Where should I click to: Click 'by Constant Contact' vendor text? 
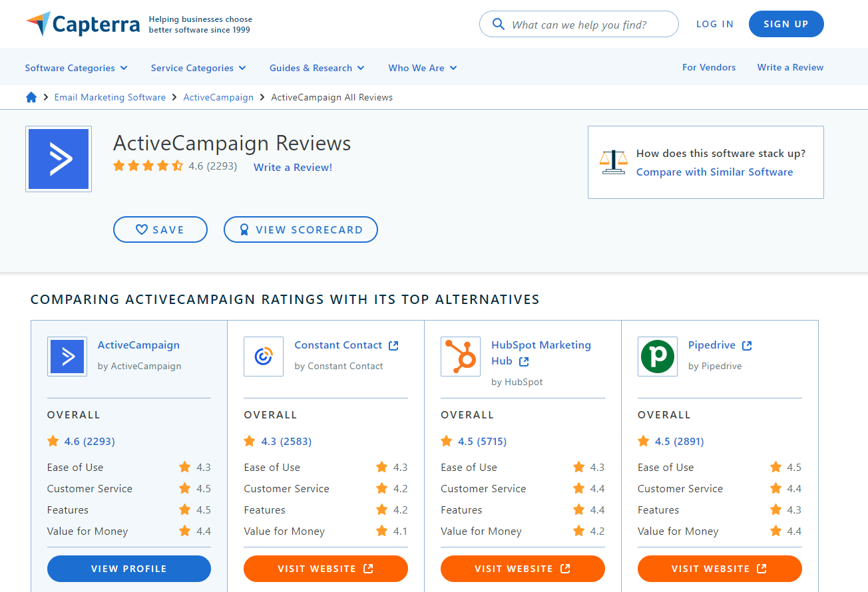tap(339, 366)
